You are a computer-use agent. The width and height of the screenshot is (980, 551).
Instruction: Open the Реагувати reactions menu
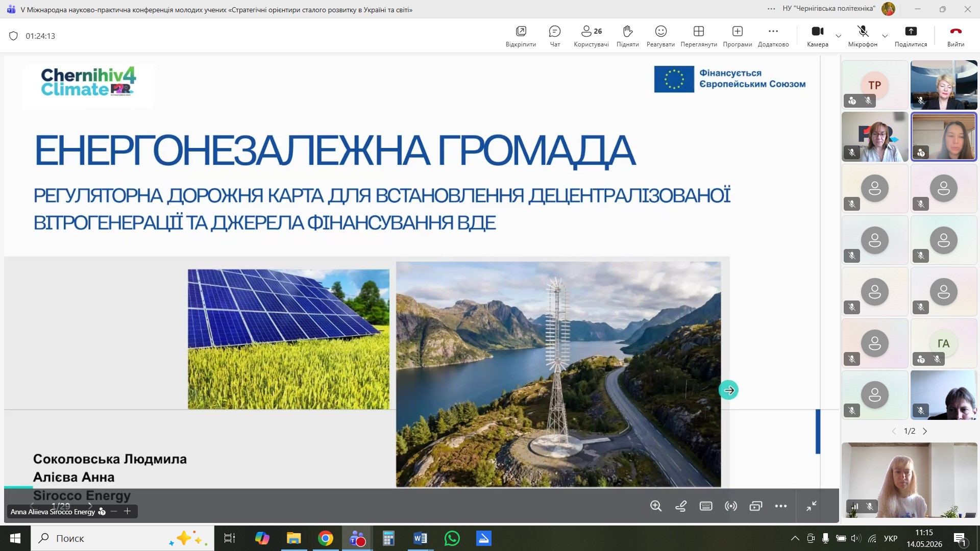tap(660, 36)
